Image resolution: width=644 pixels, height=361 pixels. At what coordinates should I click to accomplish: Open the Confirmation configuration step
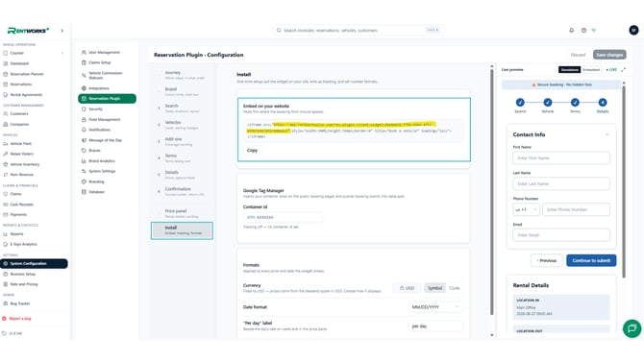click(x=182, y=191)
